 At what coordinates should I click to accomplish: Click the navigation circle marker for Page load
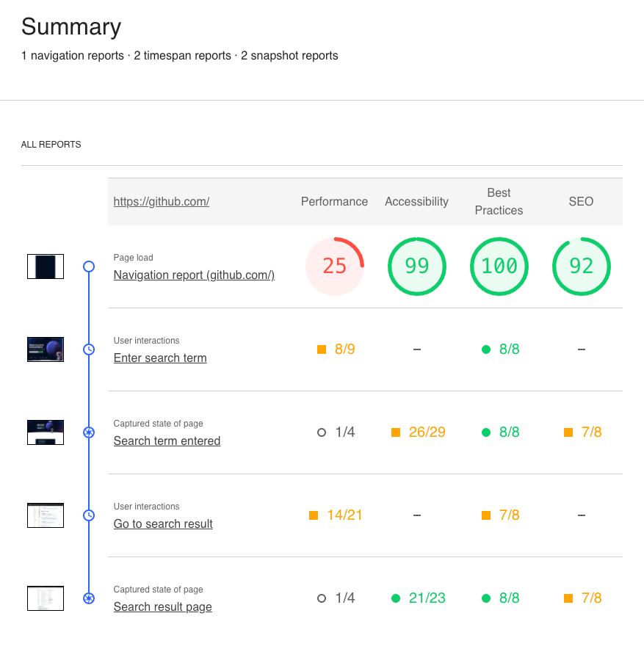point(88,267)
